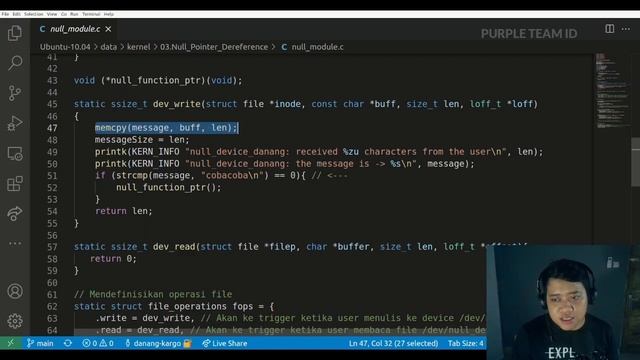Open the Manage gear icon
Screen dimensions: 640x360
click(15, 321)
